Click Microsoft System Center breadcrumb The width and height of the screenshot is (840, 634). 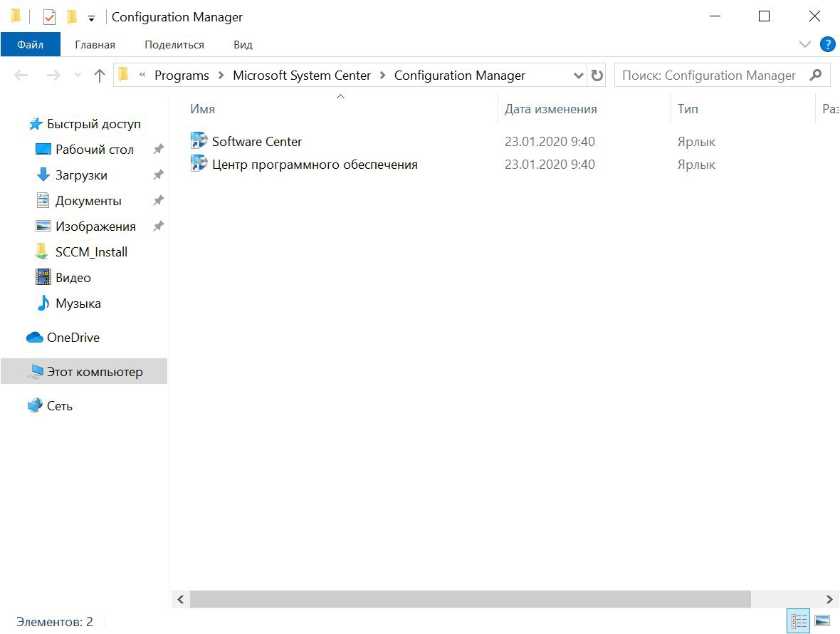[x=302, y=76]
